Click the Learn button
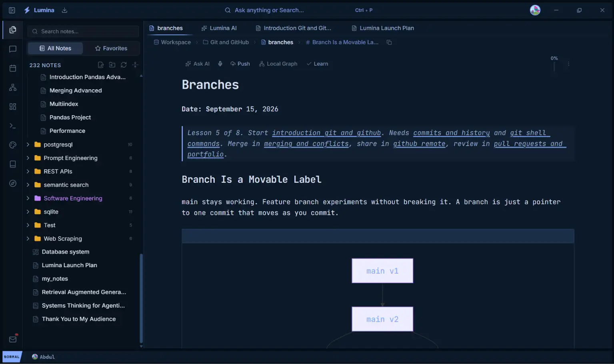Screen dimensions: 614x364 [x=317, y=64]
